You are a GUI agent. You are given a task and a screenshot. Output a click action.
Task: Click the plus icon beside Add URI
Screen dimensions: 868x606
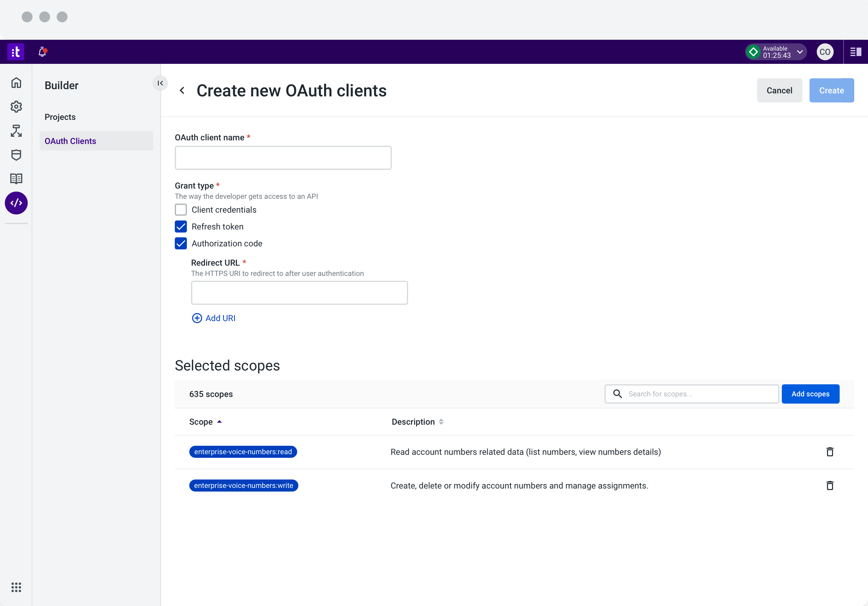[197, 318]
